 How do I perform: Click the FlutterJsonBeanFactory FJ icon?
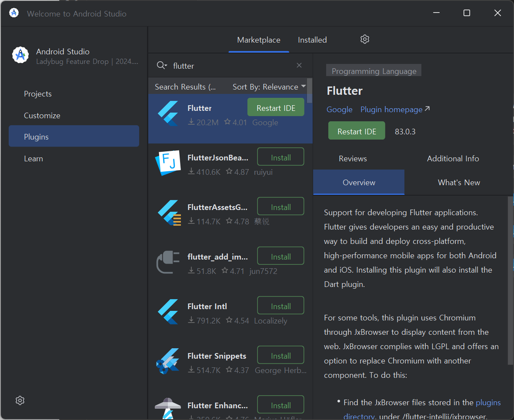point(168,163)
